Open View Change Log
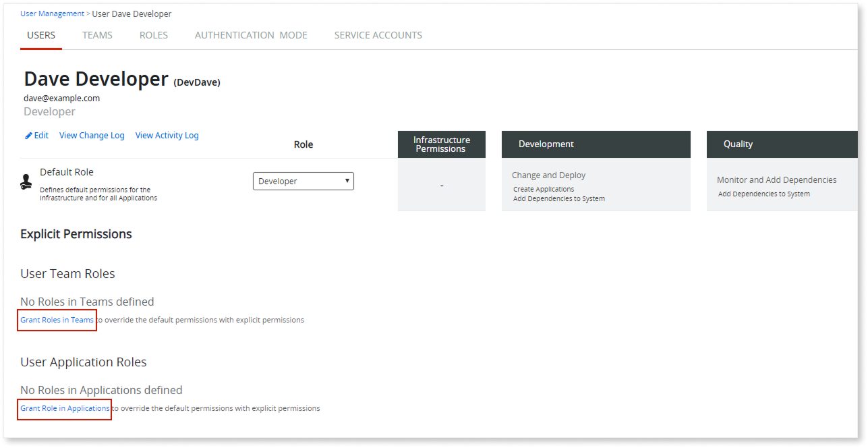 click(92, 135)
